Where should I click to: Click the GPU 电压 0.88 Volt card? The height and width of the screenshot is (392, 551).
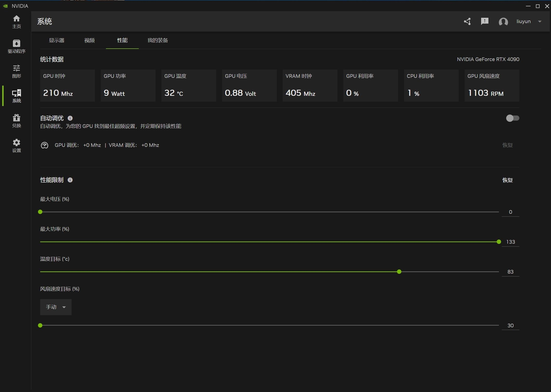pos(249,86)
